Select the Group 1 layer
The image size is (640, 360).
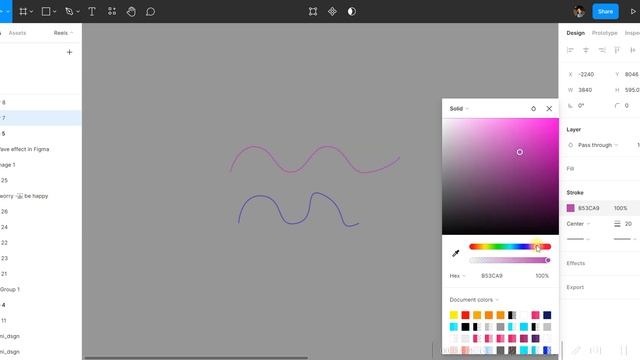click(x=41, y=289)
